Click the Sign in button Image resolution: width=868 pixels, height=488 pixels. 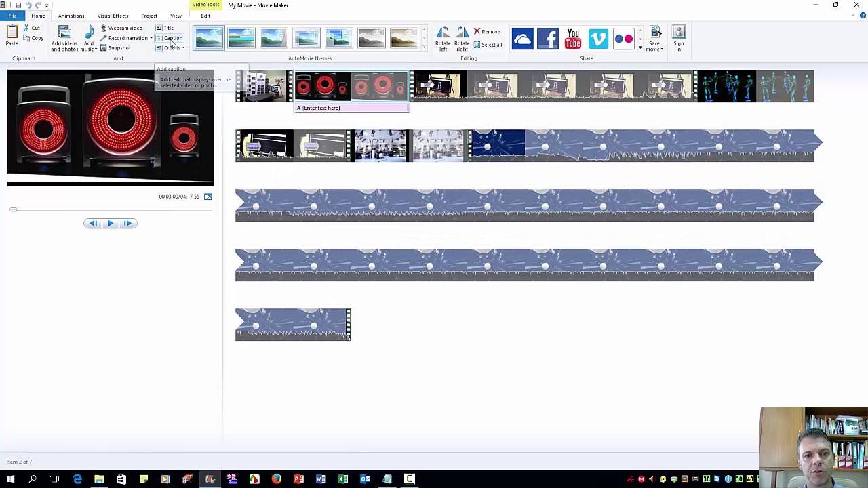click(x=679, y=39)
